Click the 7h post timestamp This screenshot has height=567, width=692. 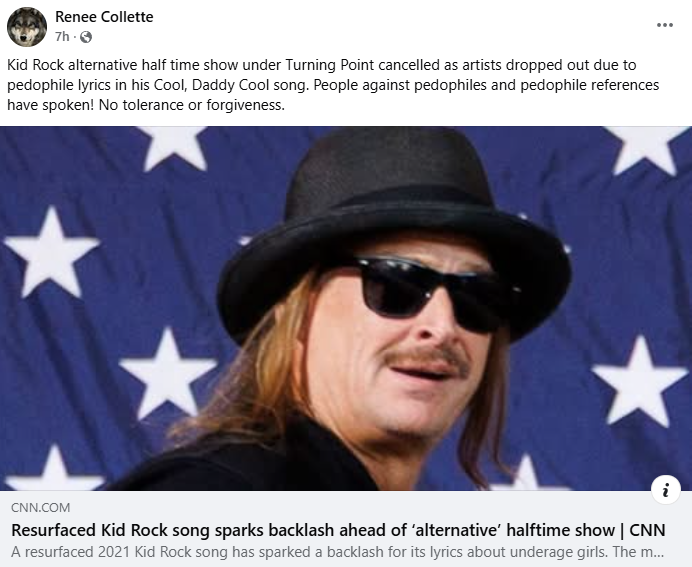[62, 37]
